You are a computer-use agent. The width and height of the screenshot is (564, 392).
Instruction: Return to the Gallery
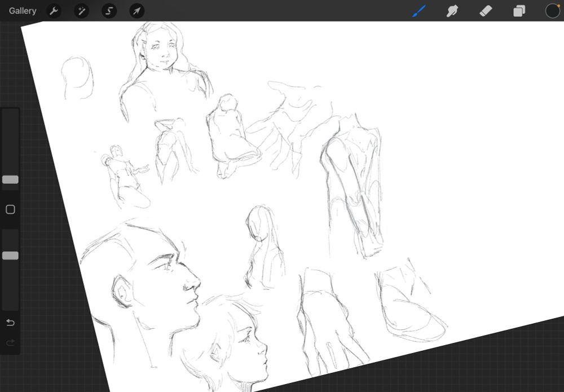(x=22, y=10)
